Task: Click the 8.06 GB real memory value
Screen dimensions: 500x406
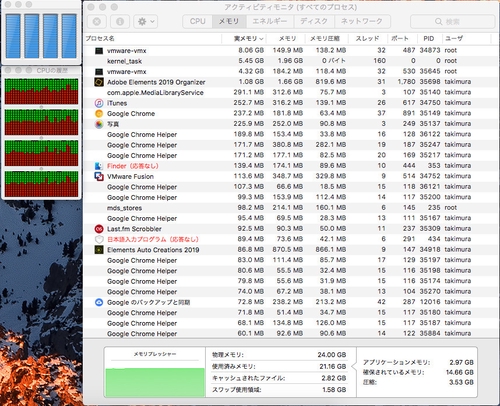Action: coord(251,50)
